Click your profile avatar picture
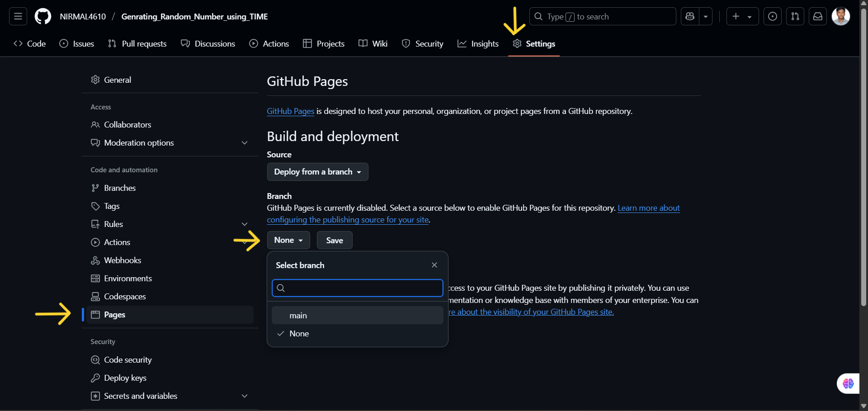This screenshot has height=411, width=868. coord(841,16)
